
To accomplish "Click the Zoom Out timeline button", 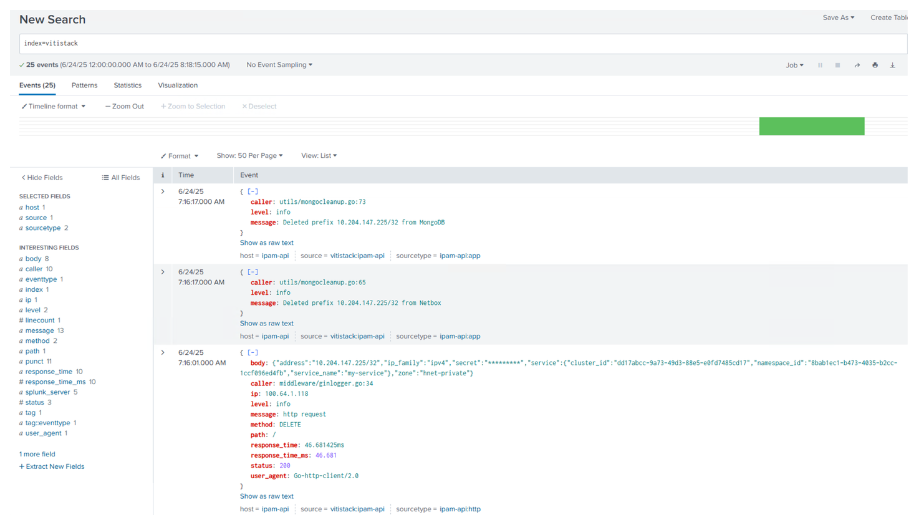I will [124, 106].
